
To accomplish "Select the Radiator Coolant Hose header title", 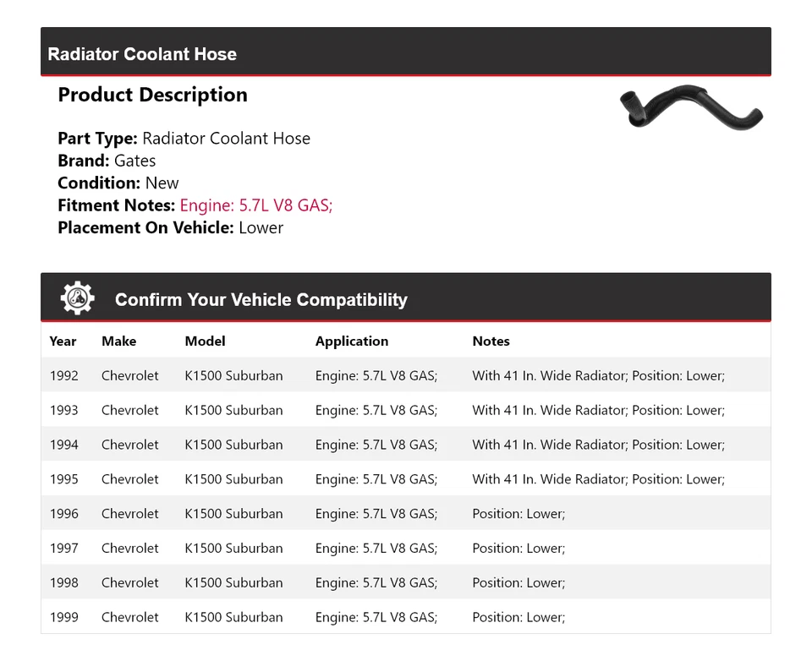I will (x=142, y=54).
